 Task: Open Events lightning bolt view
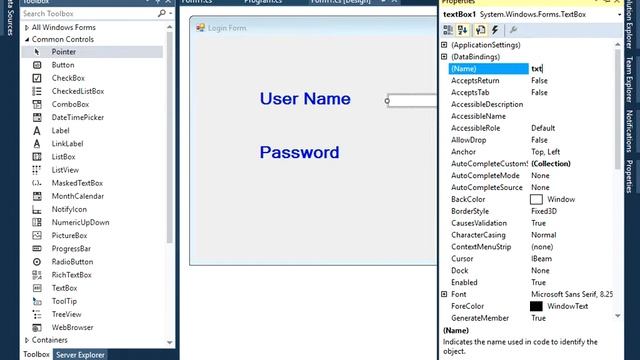coord(495,30)
